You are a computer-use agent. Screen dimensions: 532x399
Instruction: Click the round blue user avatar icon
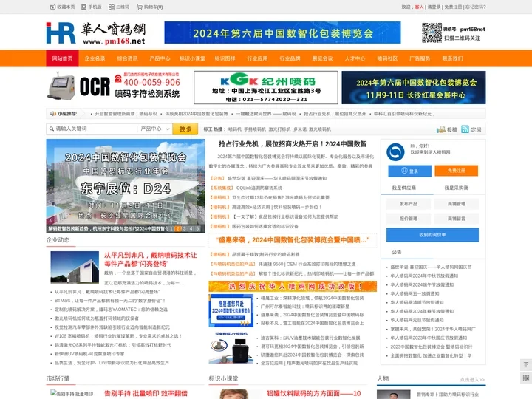coord(395,152)
